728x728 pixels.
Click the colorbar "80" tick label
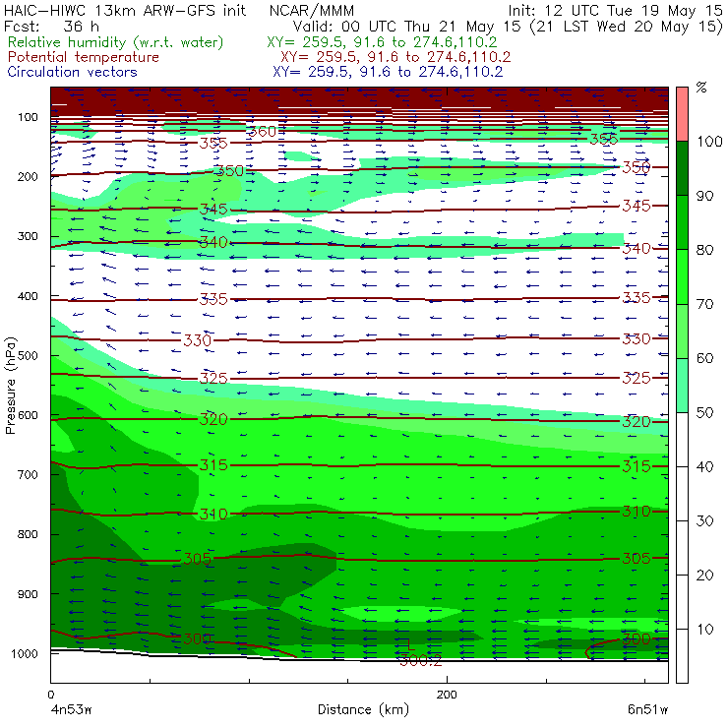(704, 250)
